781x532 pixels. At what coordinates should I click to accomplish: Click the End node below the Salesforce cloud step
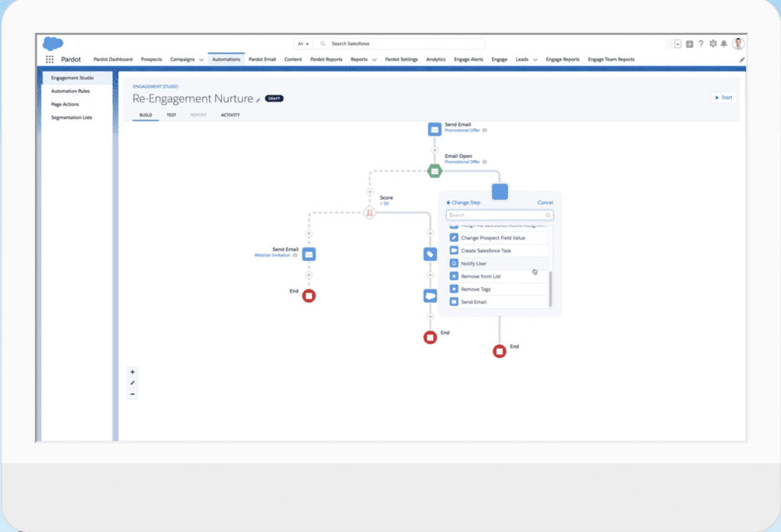pyautogui.click(x=430, y=338)
